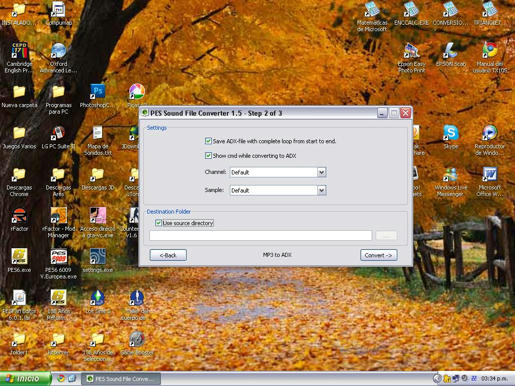Click the disabled browse button beside path field
515x386 pixels.
386,235
